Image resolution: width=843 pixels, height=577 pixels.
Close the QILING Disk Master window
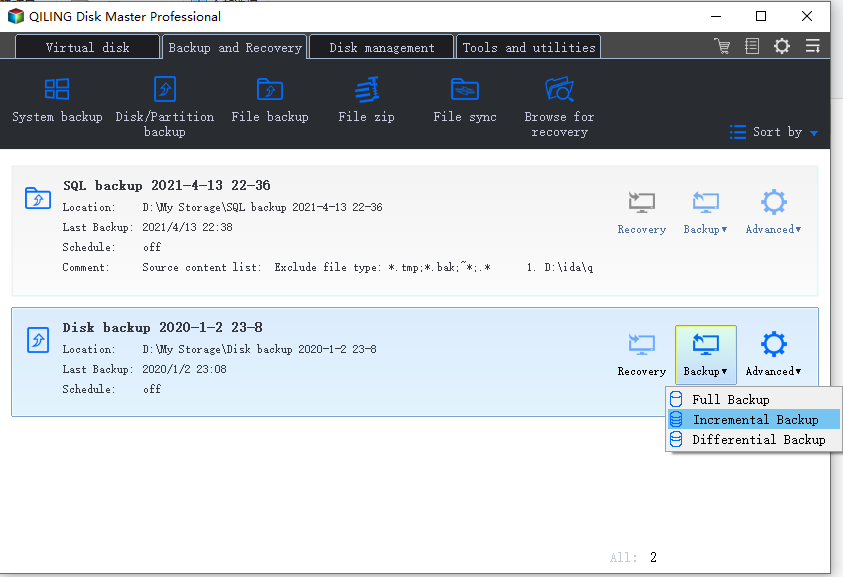(806, 16)
